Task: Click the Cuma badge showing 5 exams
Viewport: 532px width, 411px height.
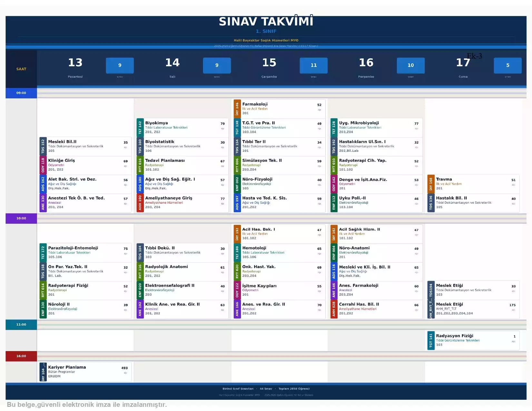Action: click(507, 65)
